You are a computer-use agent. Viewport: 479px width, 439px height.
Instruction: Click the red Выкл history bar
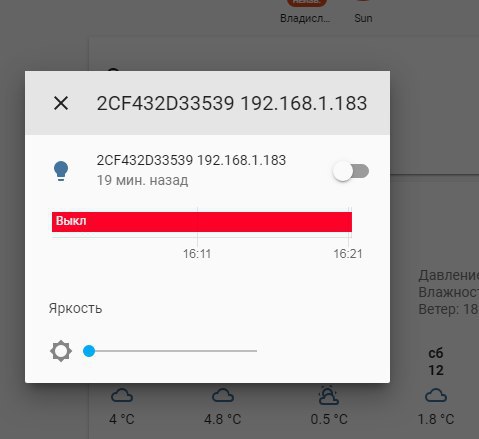pyautogui.click(x=202, y=222)
